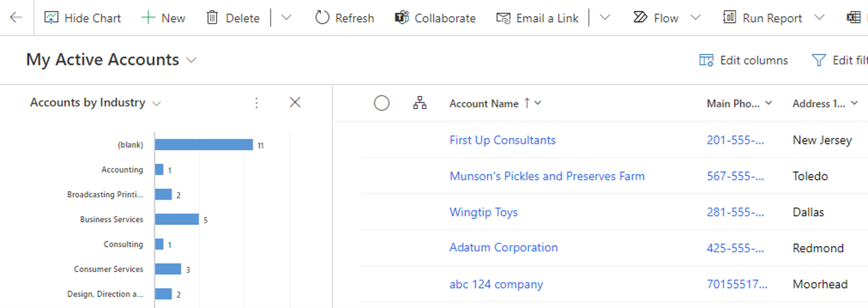Open Collaborate with Teams
Image resolution: width=868 pixels, height=308 pixels.
coord(435,18)
